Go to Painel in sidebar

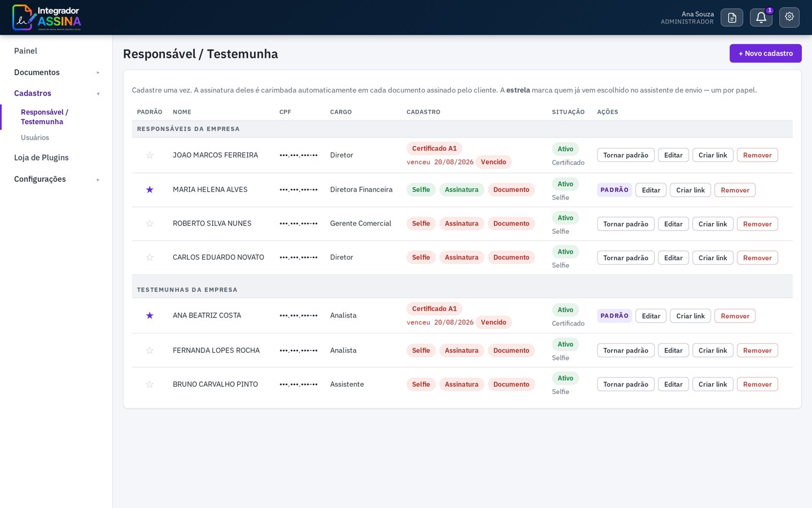[x=26, y=51]
